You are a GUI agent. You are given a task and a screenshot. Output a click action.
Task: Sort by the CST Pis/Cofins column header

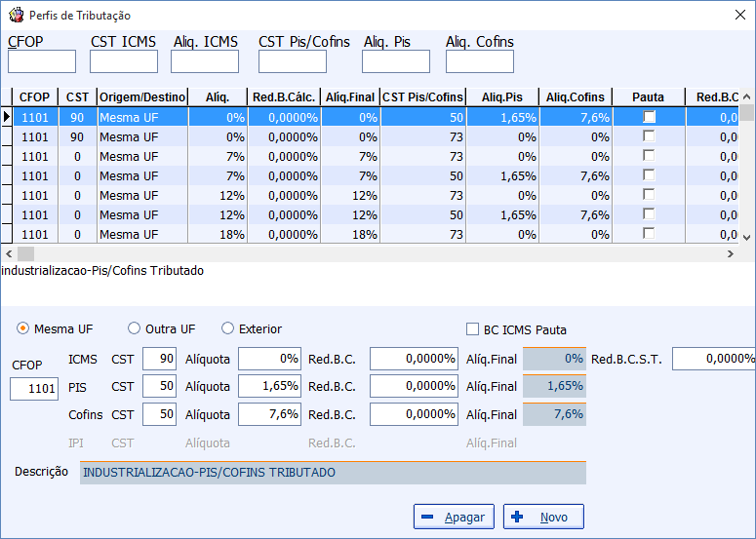point(422,96)
